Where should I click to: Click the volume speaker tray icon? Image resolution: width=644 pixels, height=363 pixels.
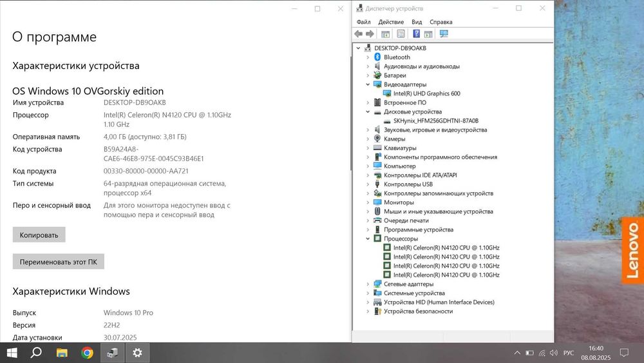click(554, 353)
